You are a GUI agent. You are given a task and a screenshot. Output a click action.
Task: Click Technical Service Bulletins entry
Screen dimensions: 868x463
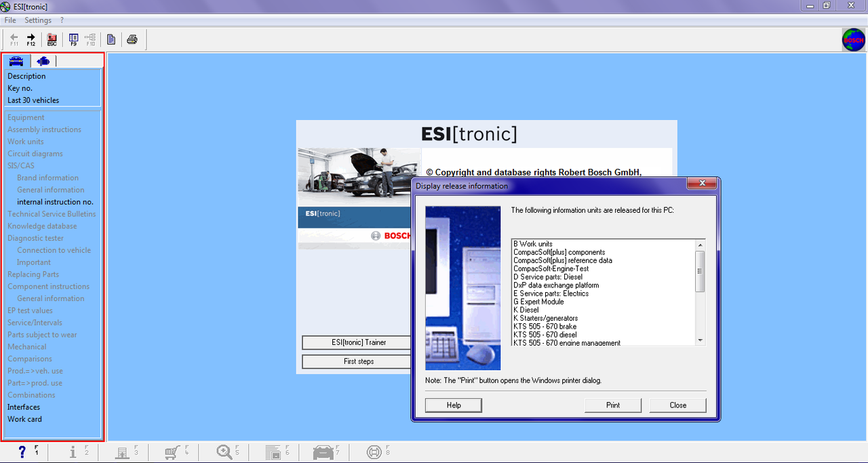click(52, 214)
